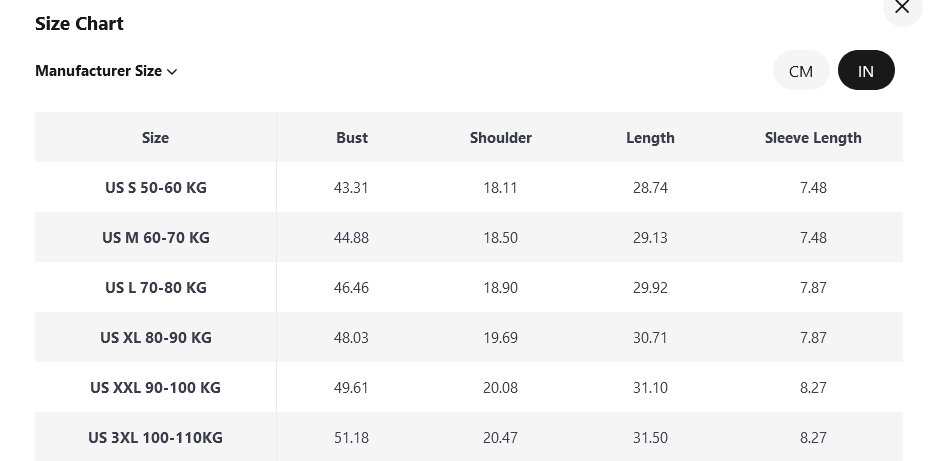The image size is (937, 461).
Task: Select the US L 70-80 KG row label
Action: 155,287
